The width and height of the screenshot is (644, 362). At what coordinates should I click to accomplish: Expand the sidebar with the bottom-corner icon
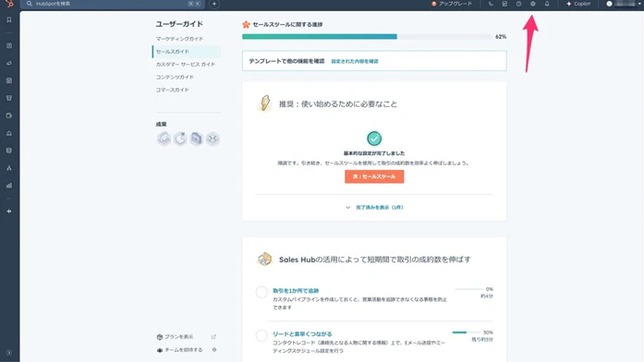pyautogui.click(x=9, y=353)
